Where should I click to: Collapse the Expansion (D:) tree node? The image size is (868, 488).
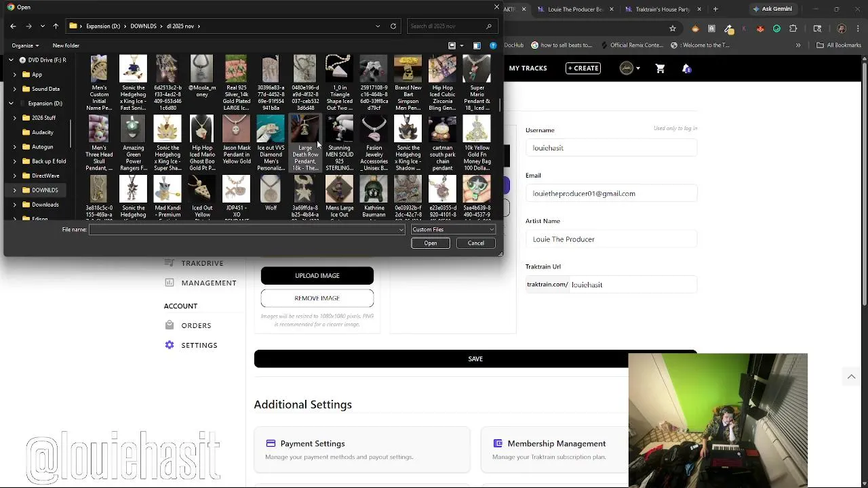[11, 103]
